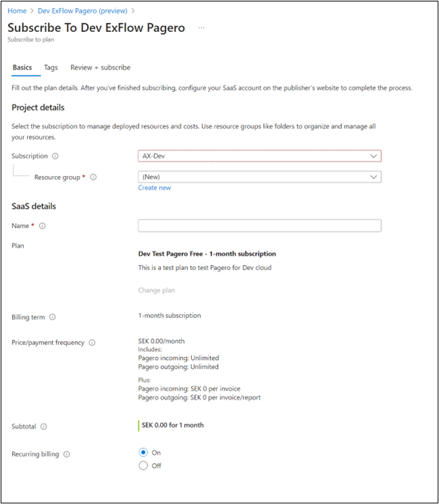Click the plan description about Dev cloud
Viewport: 439px width, 504px height.
click(205, 267)
